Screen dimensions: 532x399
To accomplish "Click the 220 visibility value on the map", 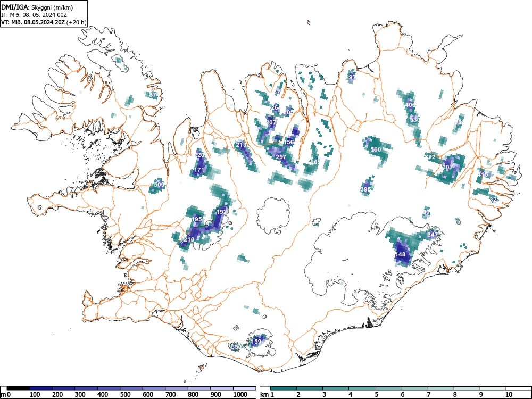I will click(x=199, y=155).
